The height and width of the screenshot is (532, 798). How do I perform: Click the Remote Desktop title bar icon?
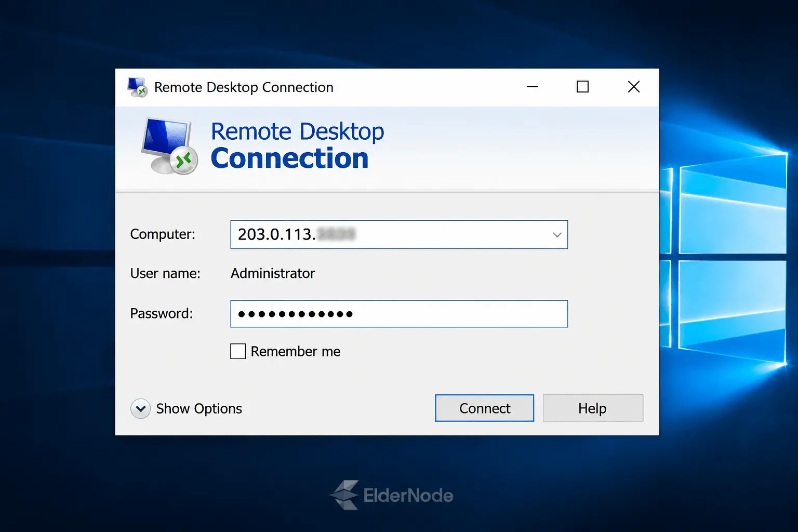pyautogui.click(x=138, y=87)
